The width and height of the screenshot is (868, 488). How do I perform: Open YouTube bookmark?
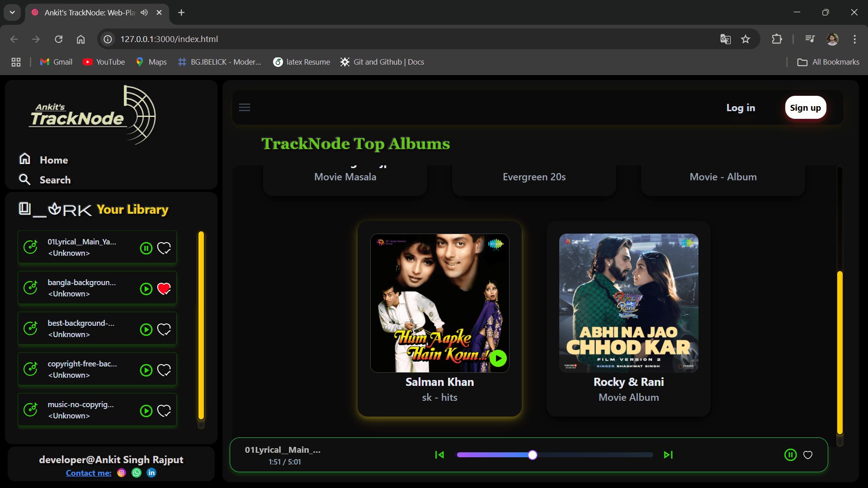pos(104,62)
